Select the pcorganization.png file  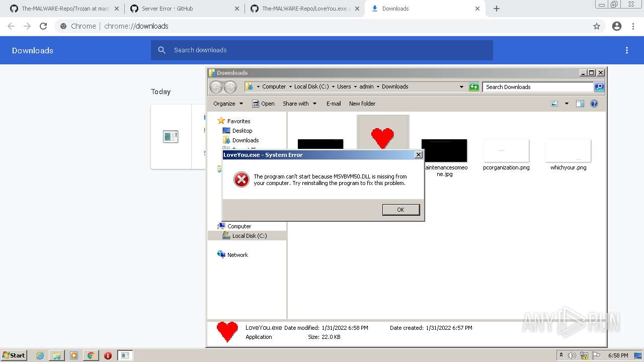506,155
